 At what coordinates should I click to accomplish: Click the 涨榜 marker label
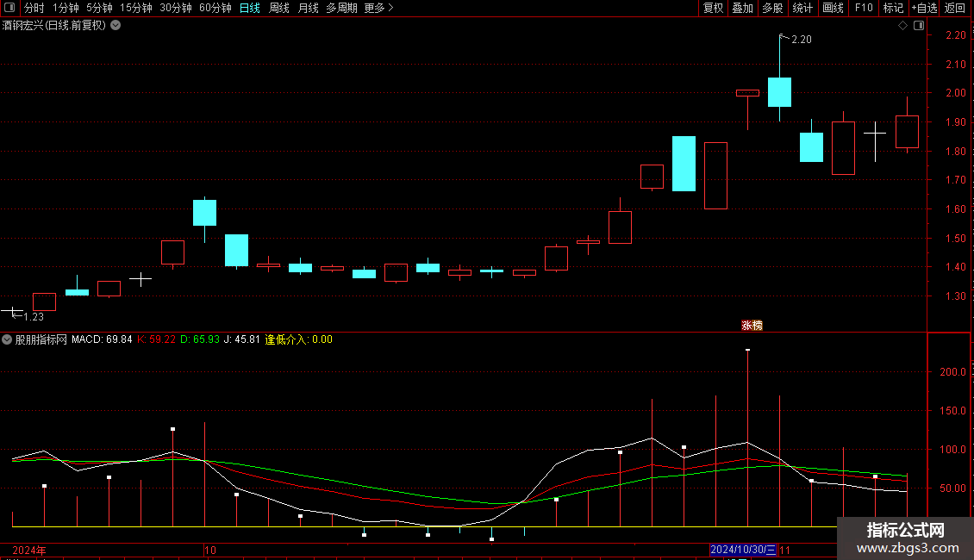coord(752,326)
